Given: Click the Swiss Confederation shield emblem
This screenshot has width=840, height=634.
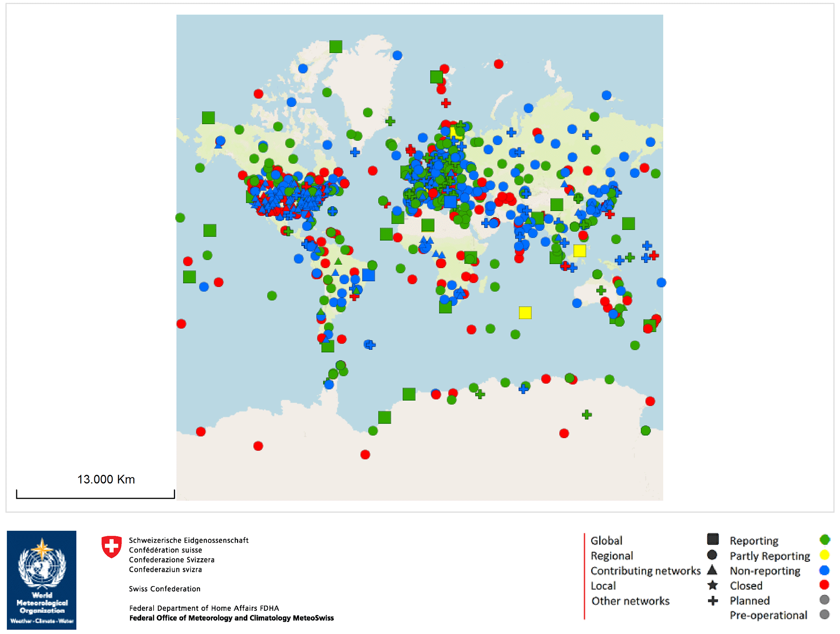Looking at the screenshot, I should [x=111, y=546].
